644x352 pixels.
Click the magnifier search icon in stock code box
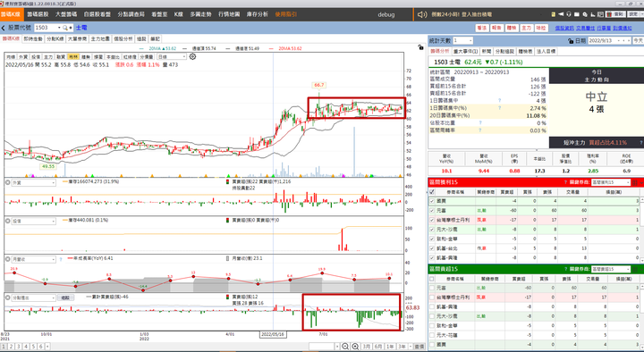[65, 28]
